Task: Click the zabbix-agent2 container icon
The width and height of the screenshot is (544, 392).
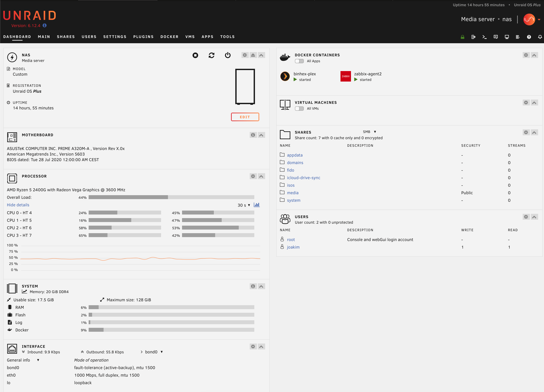Action: point(345,76)
